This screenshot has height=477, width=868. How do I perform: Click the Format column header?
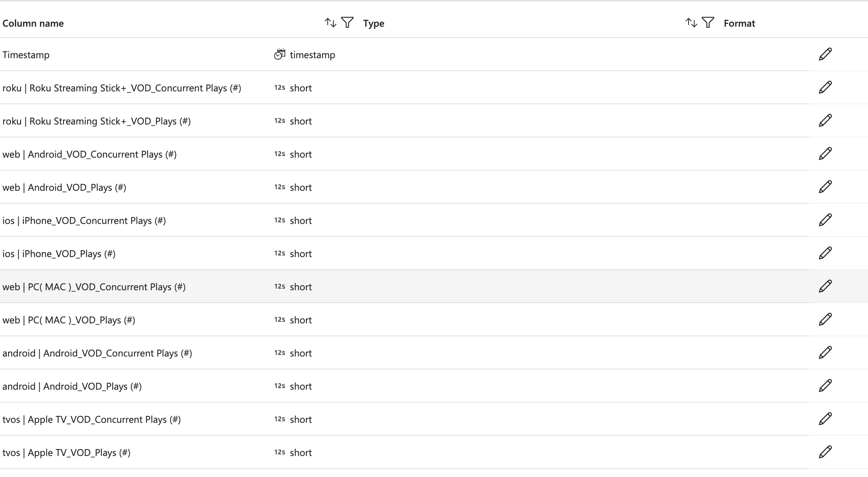click(x=739, y=23)
